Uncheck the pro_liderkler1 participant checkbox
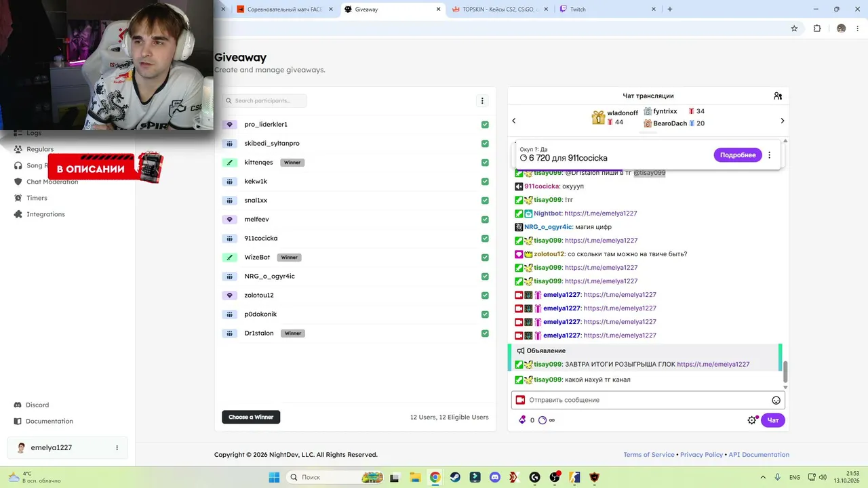 [485, 125]
